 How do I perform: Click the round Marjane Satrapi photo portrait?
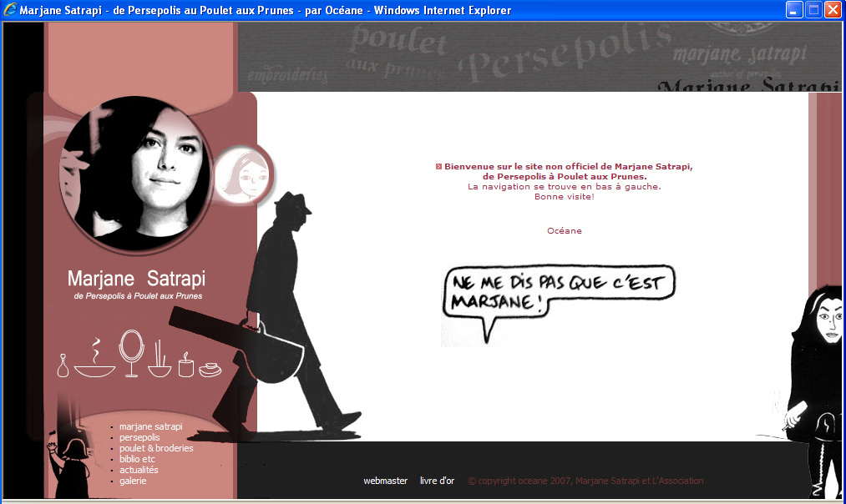(135, 173)
